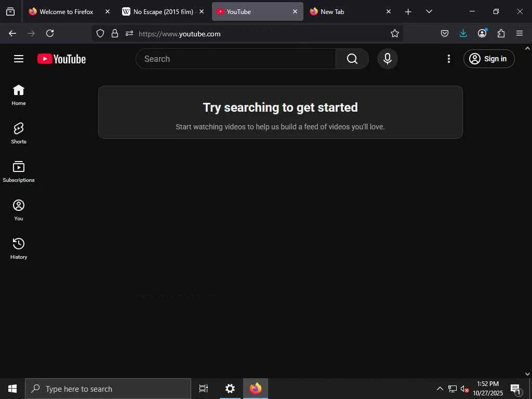This screenshot has height=399, width=532.
Task: Open the YouTube hamburger guide menu
Action: 19,59
